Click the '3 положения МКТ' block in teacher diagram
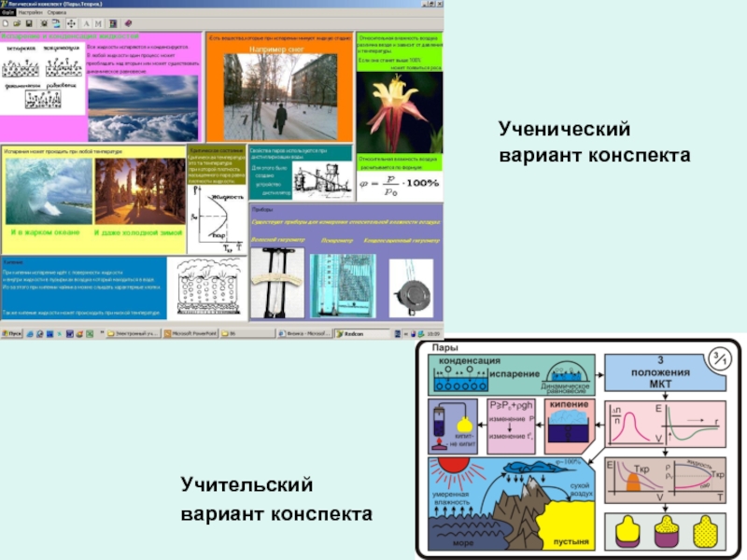747x560 pixels. click(x=665, y=372)
